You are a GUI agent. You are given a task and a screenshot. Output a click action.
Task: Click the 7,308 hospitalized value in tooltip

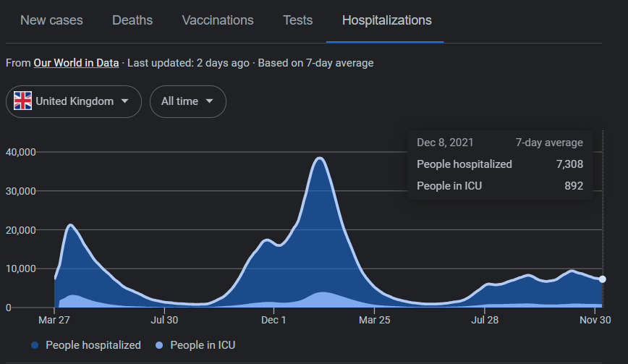click(x=569, y=164)
